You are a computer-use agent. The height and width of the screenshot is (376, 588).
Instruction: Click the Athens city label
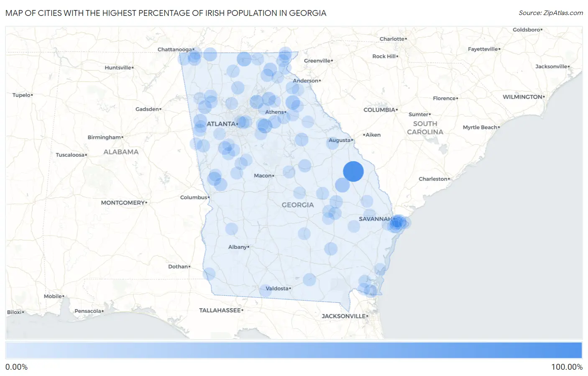click(x=275, y=112)
